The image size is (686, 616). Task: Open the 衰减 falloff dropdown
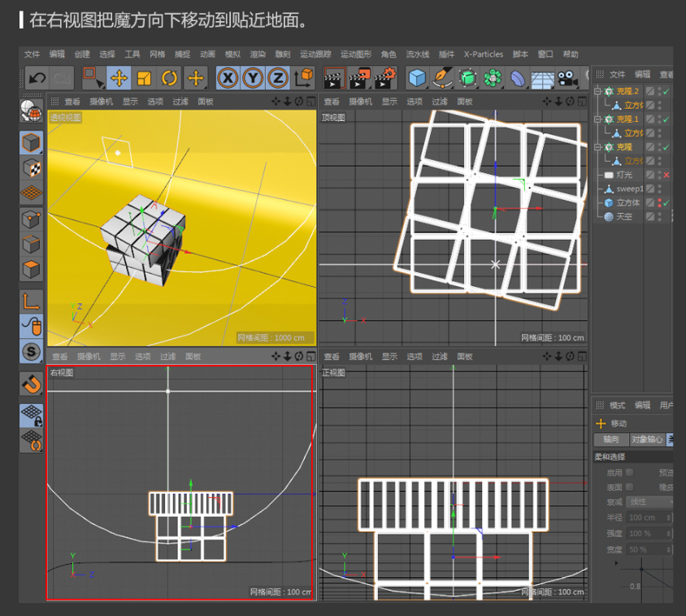tap(649, 502)
